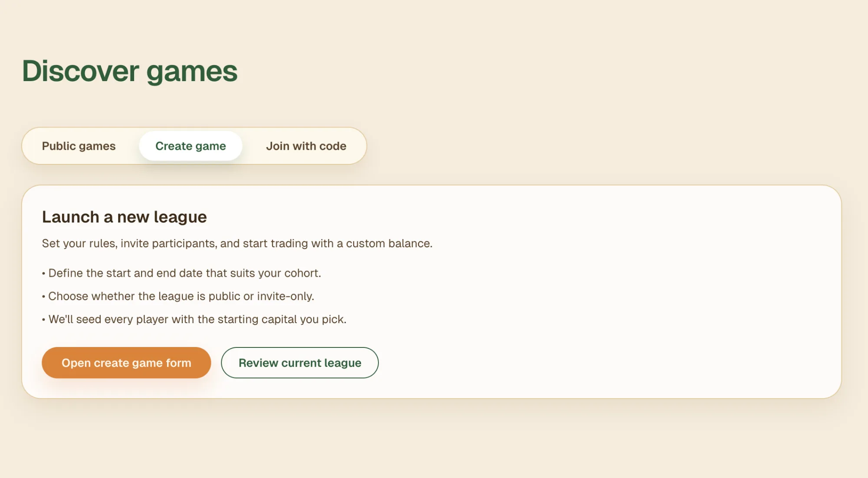Click the 'Define the start and end date' line
The image size is (868, 478).
point(184,273)
